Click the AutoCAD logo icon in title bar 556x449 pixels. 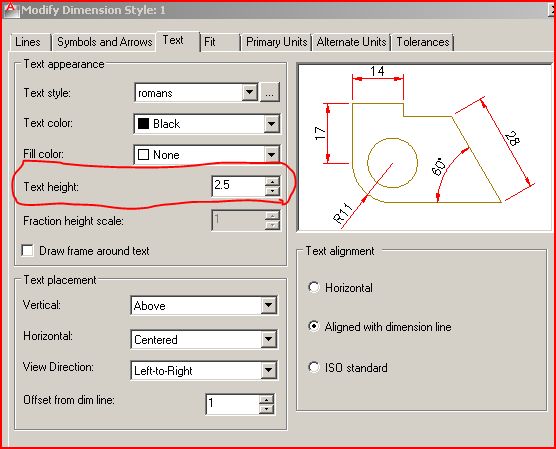pos(11,10)
